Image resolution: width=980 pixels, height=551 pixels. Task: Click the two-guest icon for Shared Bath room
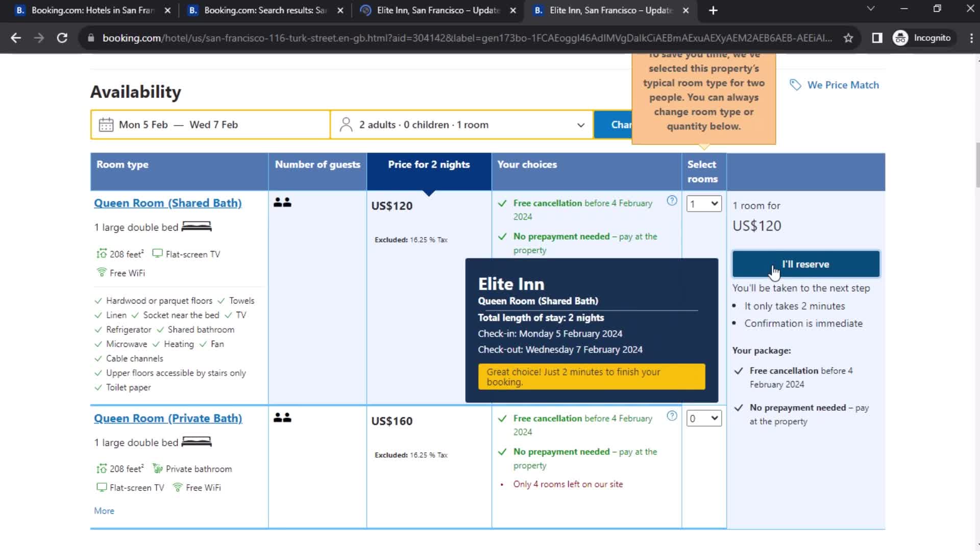point(282,203)
